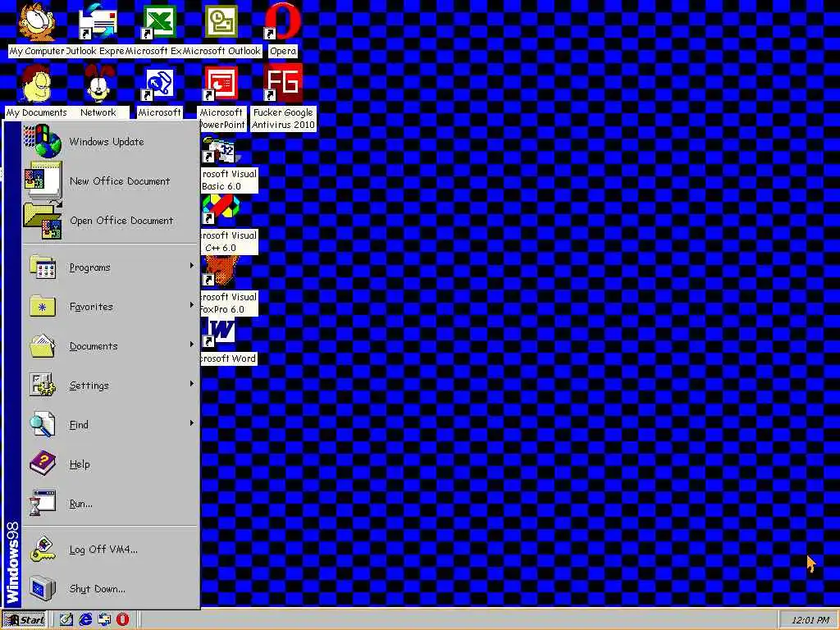Launch Opera from Quick Launch bar
Image resolution: width=840 pixels, height=630 pixels.
point(123,620)
